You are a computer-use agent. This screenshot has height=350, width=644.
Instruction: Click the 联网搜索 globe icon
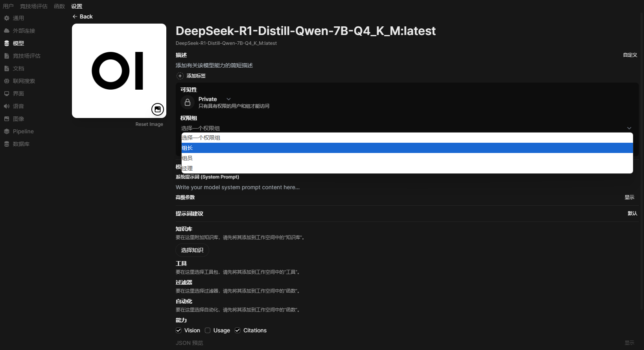7,81
